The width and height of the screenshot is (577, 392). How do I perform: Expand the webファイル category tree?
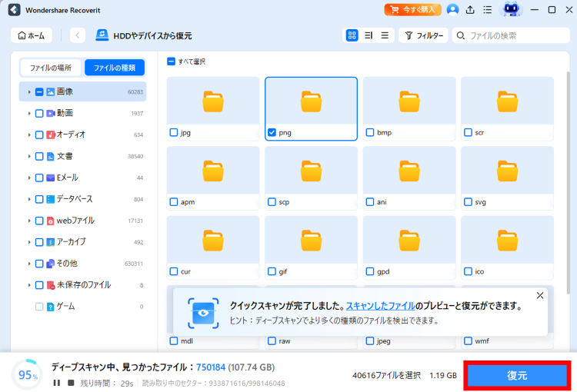pyautogui.click(x=29, y=221)
